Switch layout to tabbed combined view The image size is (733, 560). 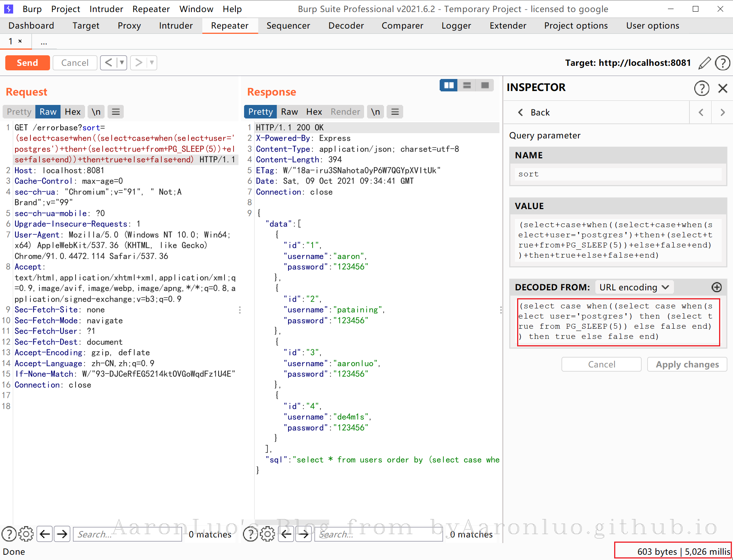tap(485, 85)
